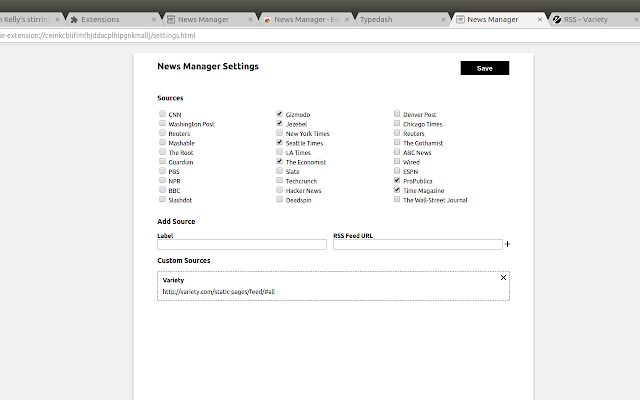Close the active News Manager settings tab
Screen dimensions: 640x400
pyautogui.click(x=540, y=20)
